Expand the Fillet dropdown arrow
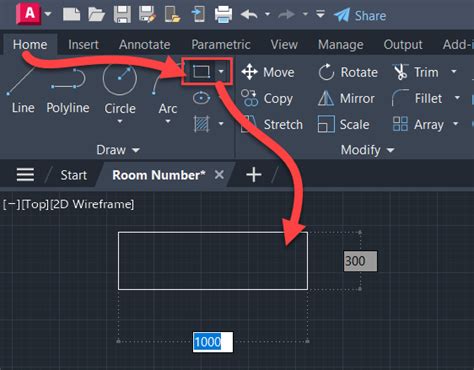 point(457,98)
